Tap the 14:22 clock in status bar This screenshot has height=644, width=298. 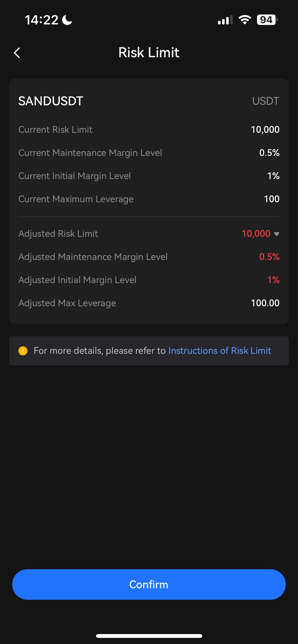(x=42, y=20)
